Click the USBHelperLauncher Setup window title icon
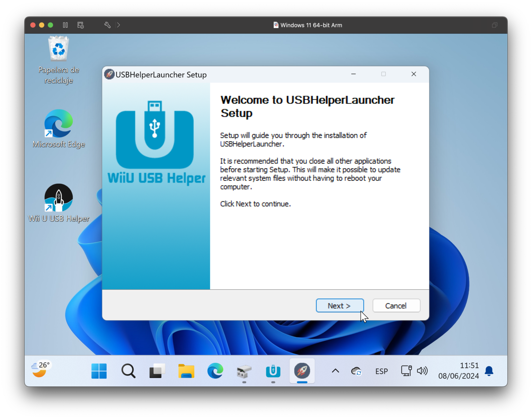This screenshot has height=419, width=532. click(109, 74)
